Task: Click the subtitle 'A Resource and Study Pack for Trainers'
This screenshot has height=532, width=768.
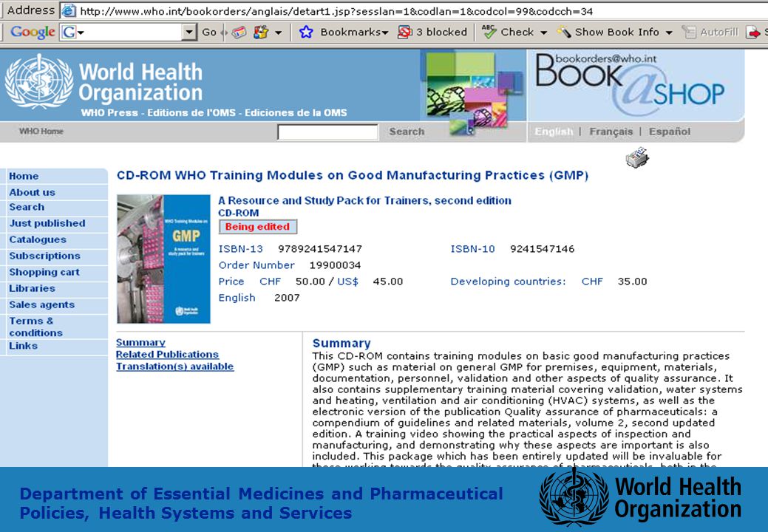Action: [365, 201]
